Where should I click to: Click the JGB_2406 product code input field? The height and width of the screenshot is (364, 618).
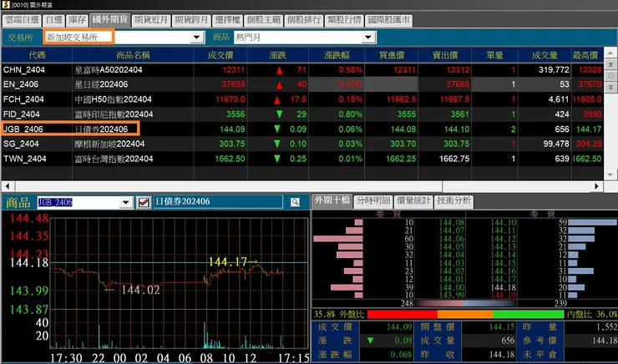point(79,203)
